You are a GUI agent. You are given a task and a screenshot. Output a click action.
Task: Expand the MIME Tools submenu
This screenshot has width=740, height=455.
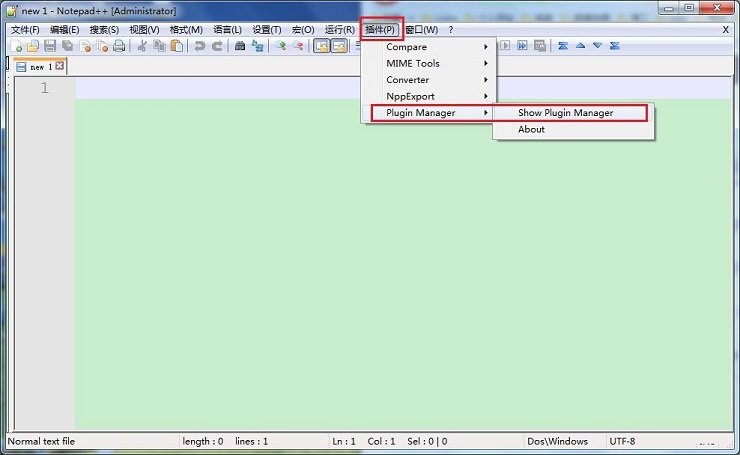[x=429, y=63]
